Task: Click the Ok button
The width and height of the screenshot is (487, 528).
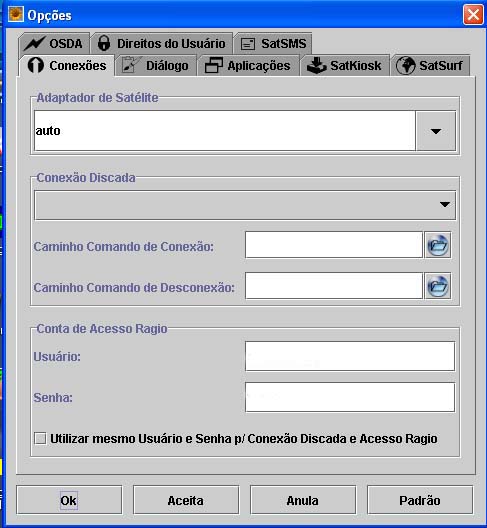Action: (69, 500)
